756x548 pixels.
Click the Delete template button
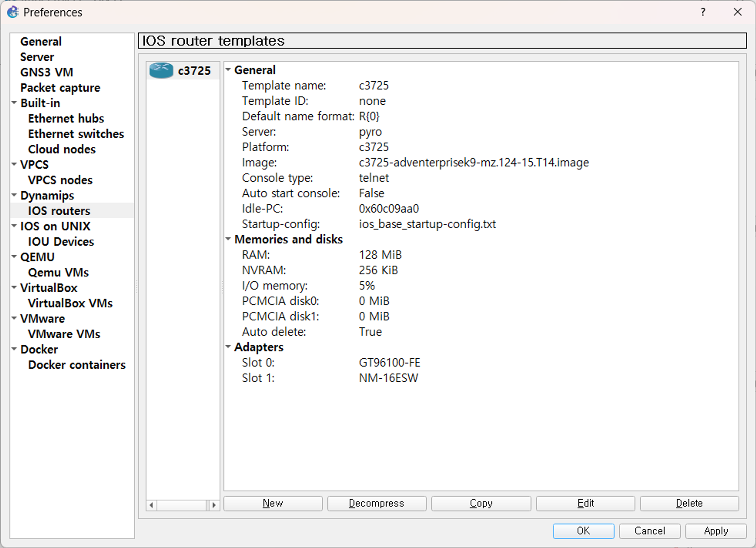689,503
